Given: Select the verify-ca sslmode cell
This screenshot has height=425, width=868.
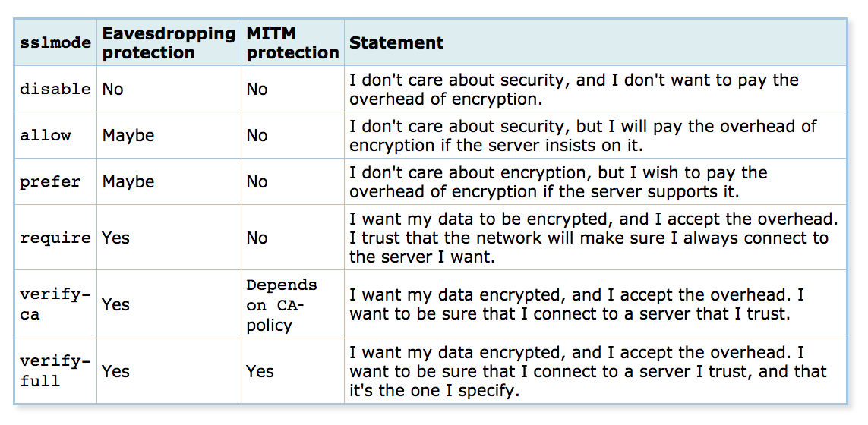Looking at the screenshot, I should pos(55,304).
